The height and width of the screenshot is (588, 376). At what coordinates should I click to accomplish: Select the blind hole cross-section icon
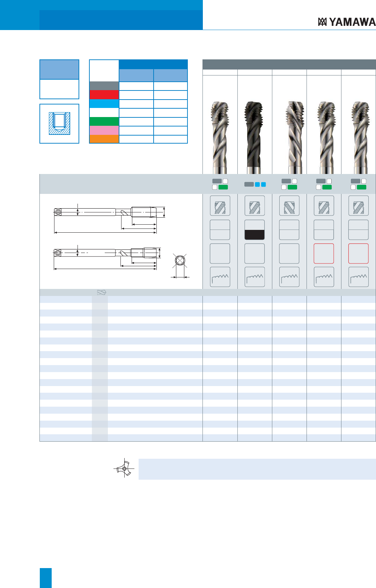point(59,123)
